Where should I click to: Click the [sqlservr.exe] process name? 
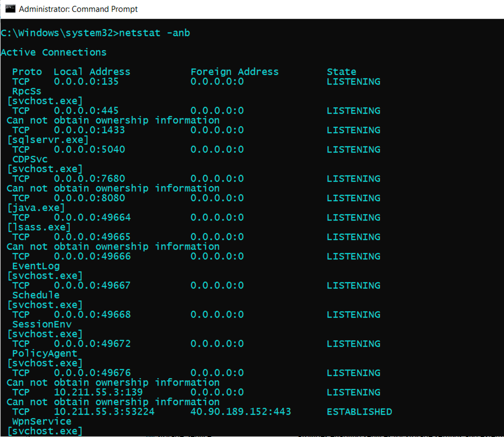coord(48,140)
